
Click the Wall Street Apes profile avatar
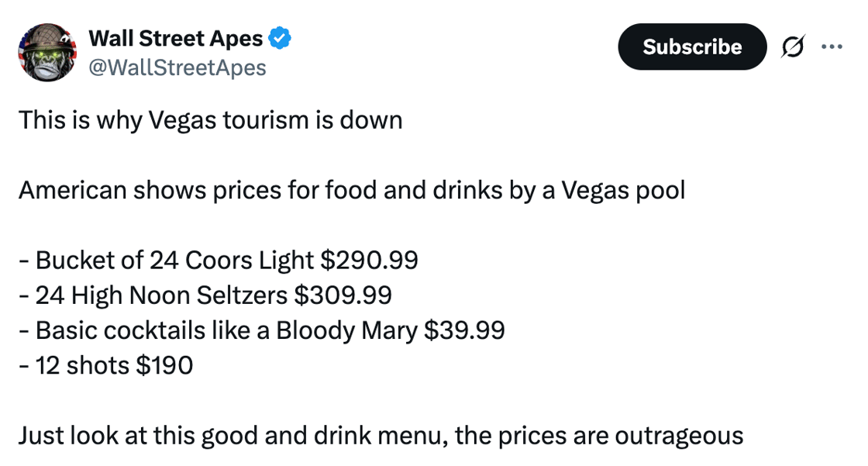pos(46,50)
